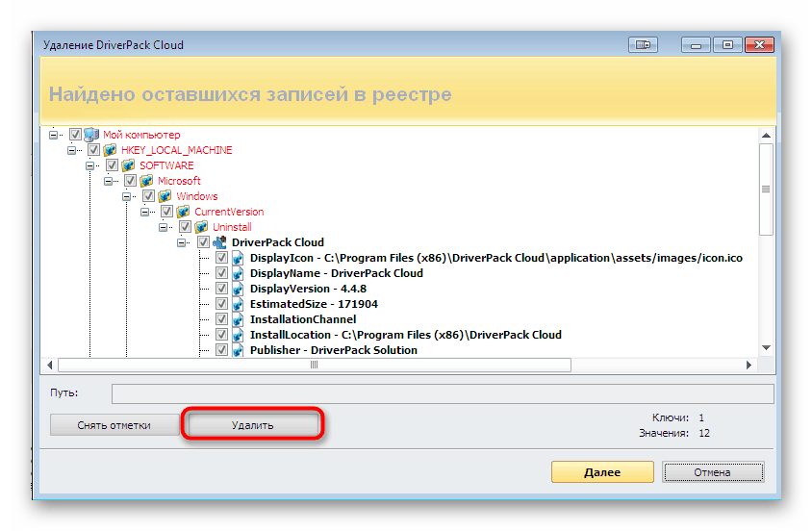Click the title bar mode switch icon
812x531 pixels.
[643, 45]
